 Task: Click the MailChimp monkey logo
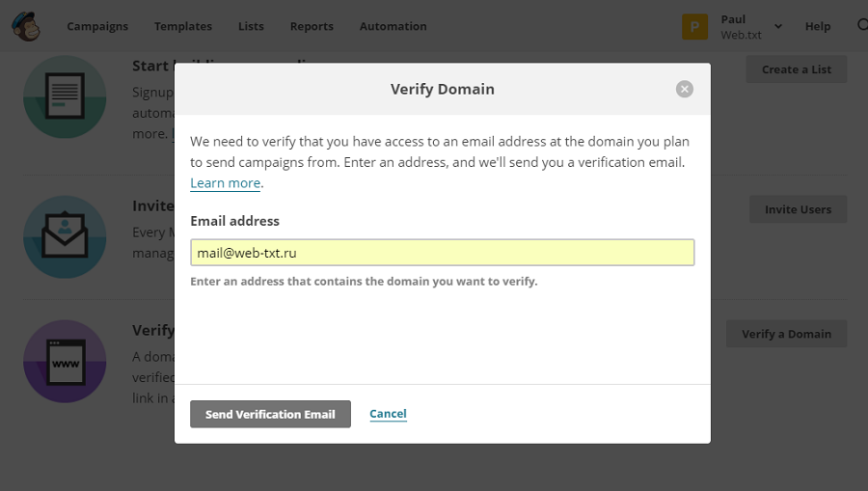click(x=26, y=26)
